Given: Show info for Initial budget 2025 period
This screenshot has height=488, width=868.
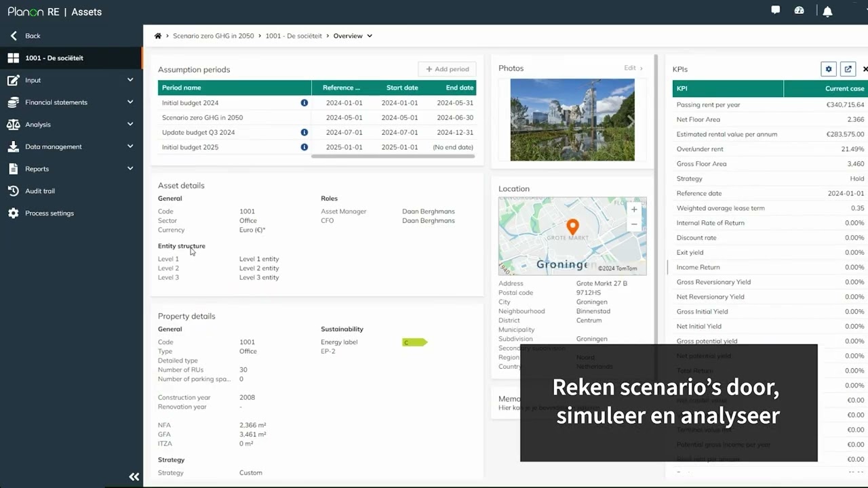Looking at the screenshot, I should pos(304,147).
